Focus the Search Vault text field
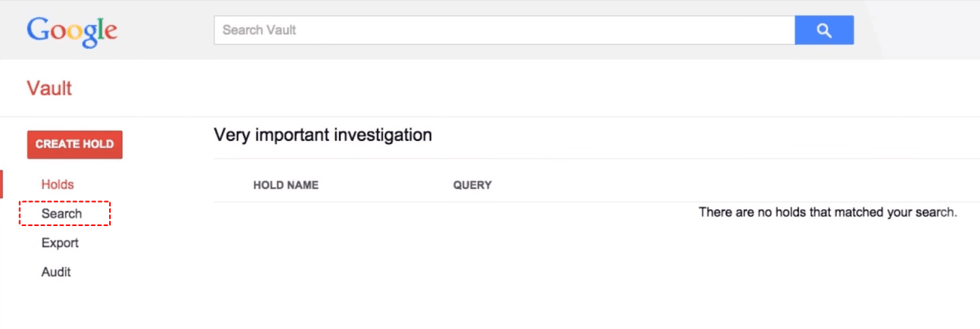 503,30
